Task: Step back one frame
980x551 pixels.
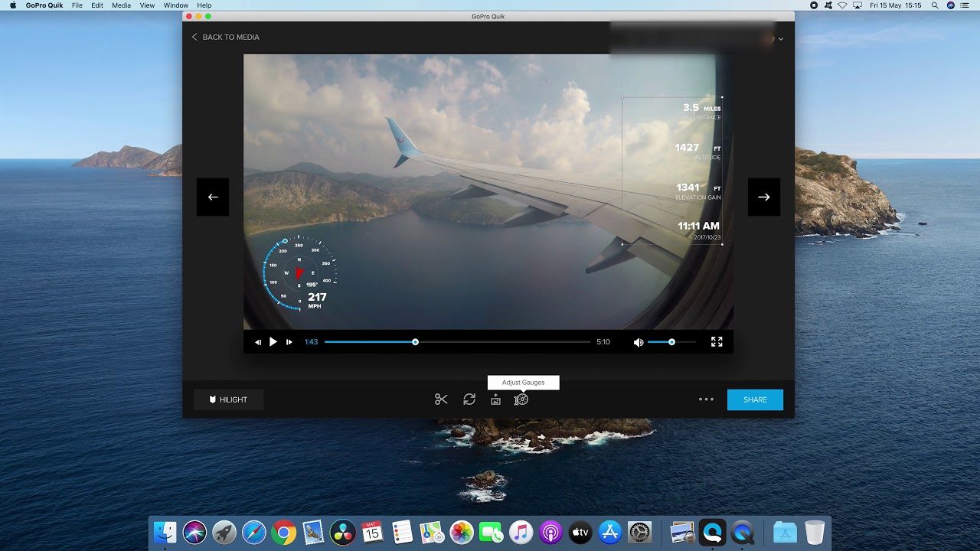Action: pos(258,342)
